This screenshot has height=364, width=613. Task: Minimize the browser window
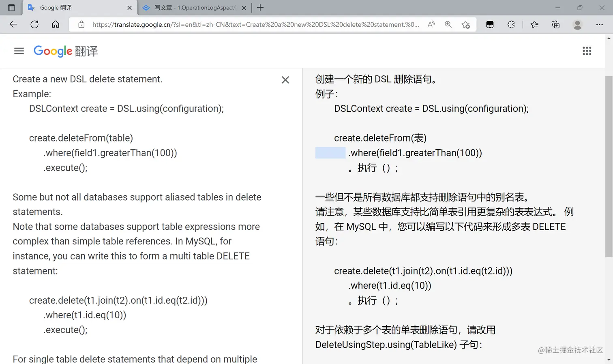(558, 8)
